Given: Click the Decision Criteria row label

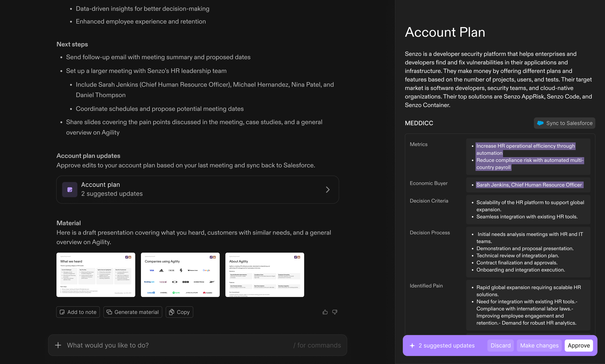Looking at the screenshot, I should tap(429, 201).
